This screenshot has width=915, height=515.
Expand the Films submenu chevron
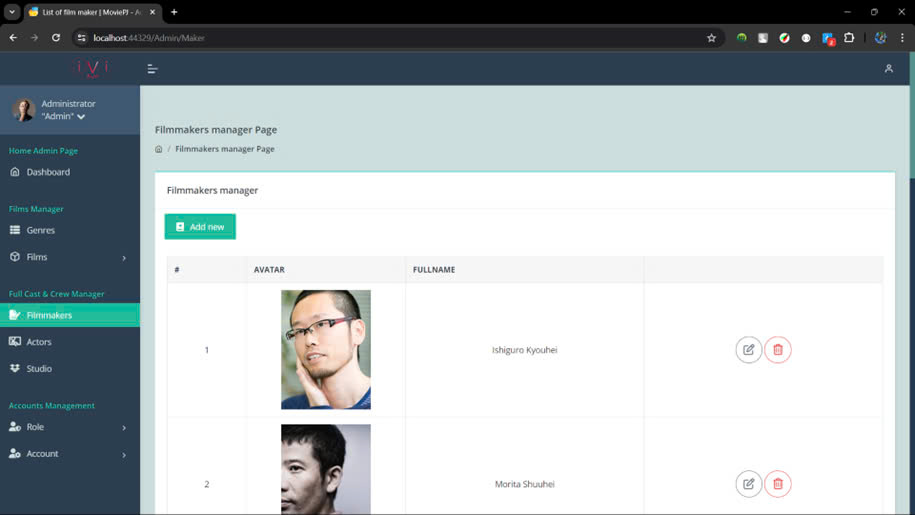coord(124,258)
